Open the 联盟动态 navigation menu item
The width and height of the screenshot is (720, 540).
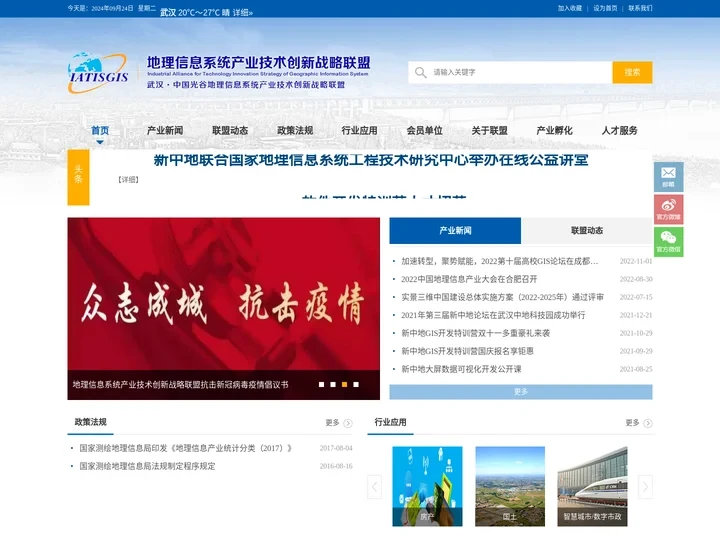click(x=230, y=130)
